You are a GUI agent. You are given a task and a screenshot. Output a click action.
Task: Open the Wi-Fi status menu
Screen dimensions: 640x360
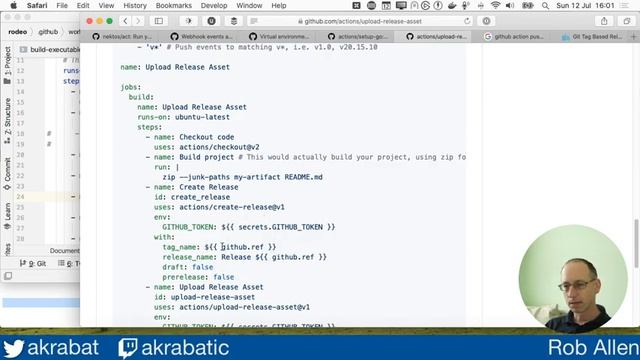[496, 6]
